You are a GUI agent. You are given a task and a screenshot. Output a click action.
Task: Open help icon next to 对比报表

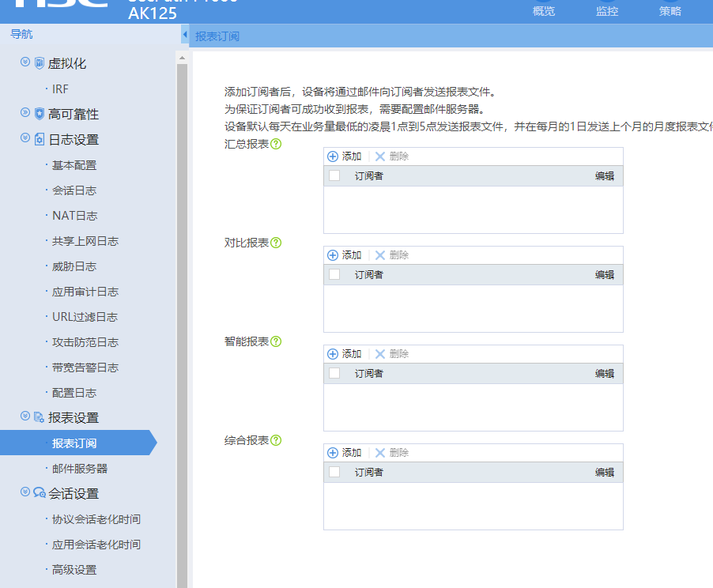click(276, 243)
